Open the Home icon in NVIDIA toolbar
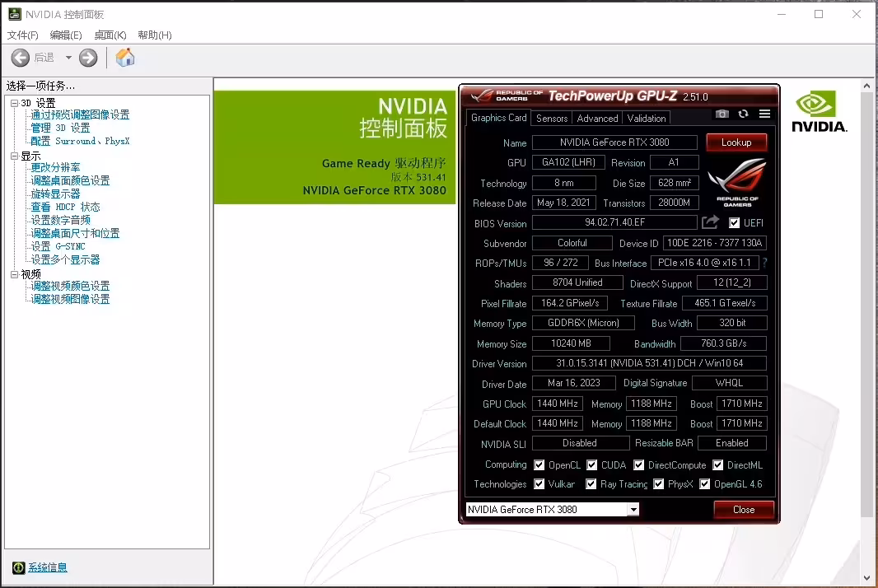Screen dimensions: 878x588 [x=125, y=57]
